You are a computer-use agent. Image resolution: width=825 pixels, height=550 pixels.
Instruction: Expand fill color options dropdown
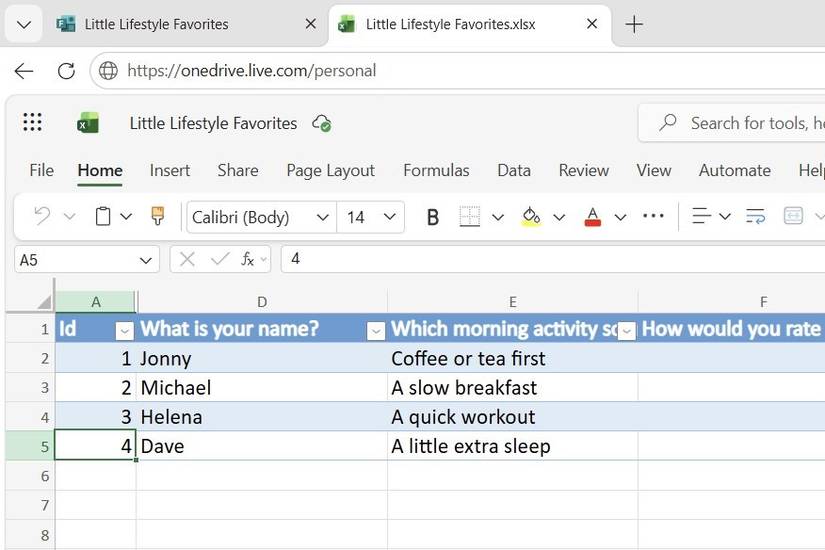coord(559,217)
